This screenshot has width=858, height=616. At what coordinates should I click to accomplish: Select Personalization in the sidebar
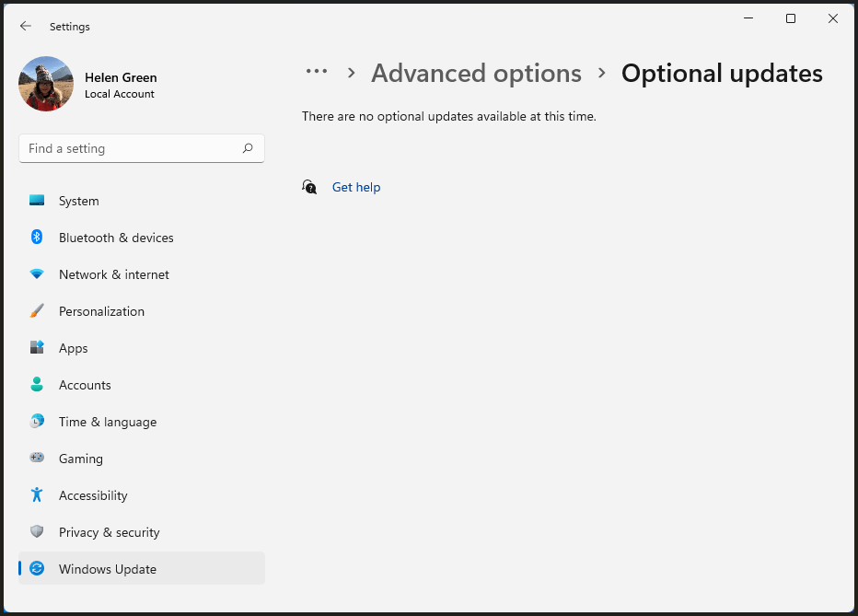tap(142, 311)
